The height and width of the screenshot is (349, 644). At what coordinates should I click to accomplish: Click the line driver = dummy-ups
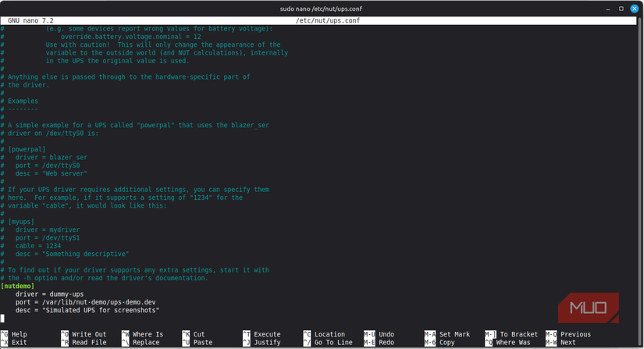[49, 294]
